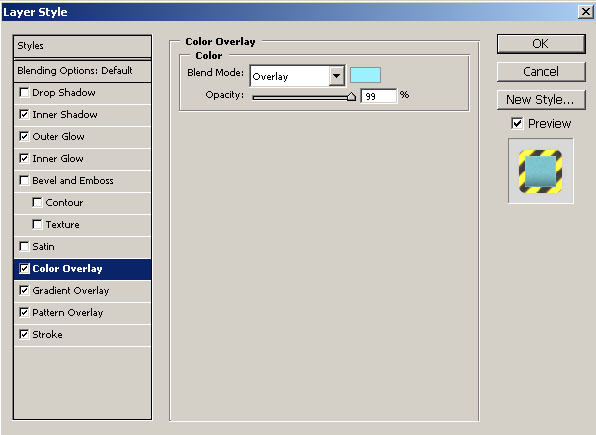Screen dimensions: 596x435
Task: Click the striped style preview thumbnail
Action: coord(541,171)
